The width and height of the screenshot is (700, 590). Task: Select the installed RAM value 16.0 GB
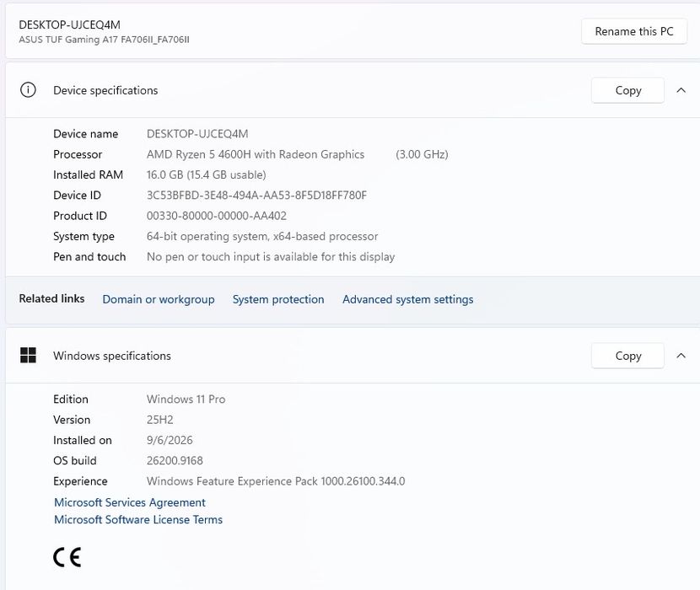[x=207, y=175]
